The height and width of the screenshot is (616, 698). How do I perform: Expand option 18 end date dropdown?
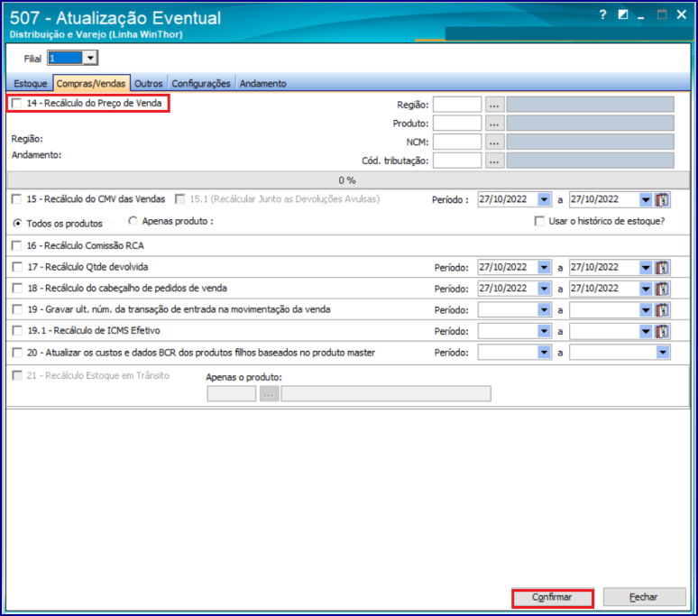[646, 289]
